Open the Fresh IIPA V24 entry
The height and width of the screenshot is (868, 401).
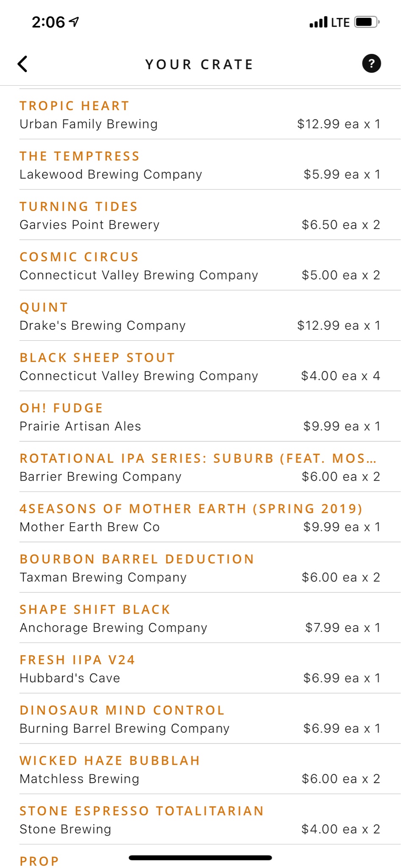tap(200, 669)
